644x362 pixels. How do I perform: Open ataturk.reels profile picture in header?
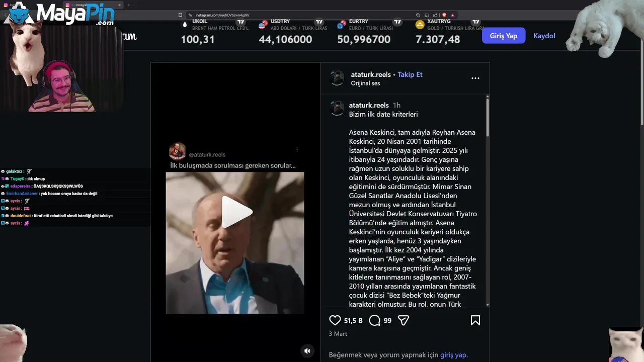(337, 78)
